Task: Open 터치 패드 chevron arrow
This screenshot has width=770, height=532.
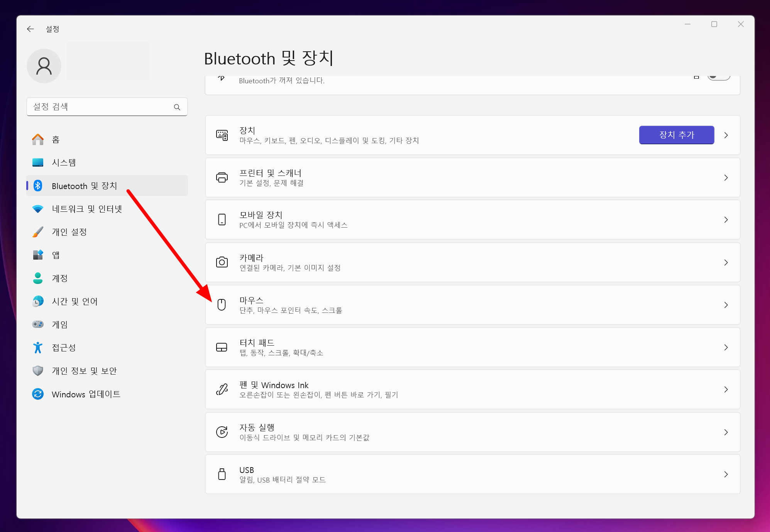Action: (726, 347)
